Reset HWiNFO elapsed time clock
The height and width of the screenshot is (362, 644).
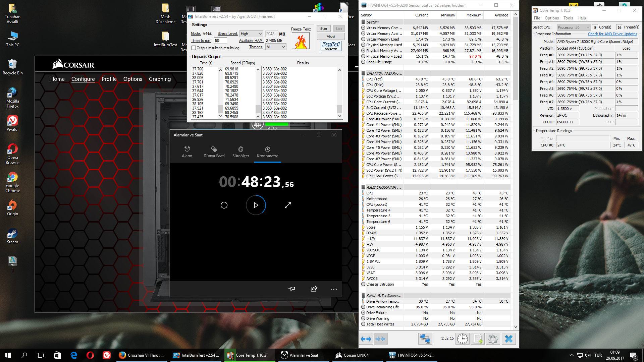[462, 339]
